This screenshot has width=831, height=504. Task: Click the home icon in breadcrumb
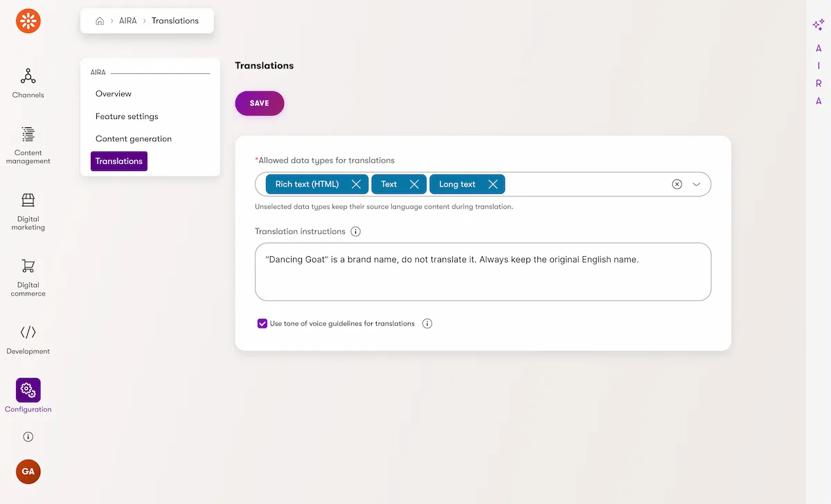[100, 21]
